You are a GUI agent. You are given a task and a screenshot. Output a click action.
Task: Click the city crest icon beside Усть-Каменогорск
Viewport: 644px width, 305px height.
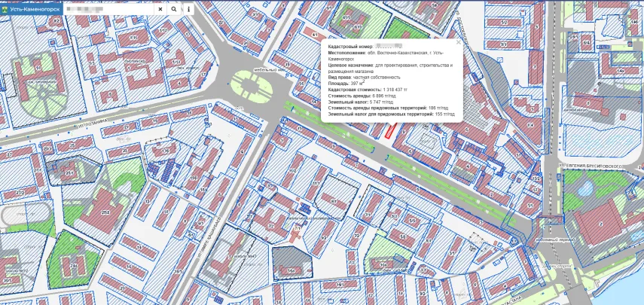point(5,8)
